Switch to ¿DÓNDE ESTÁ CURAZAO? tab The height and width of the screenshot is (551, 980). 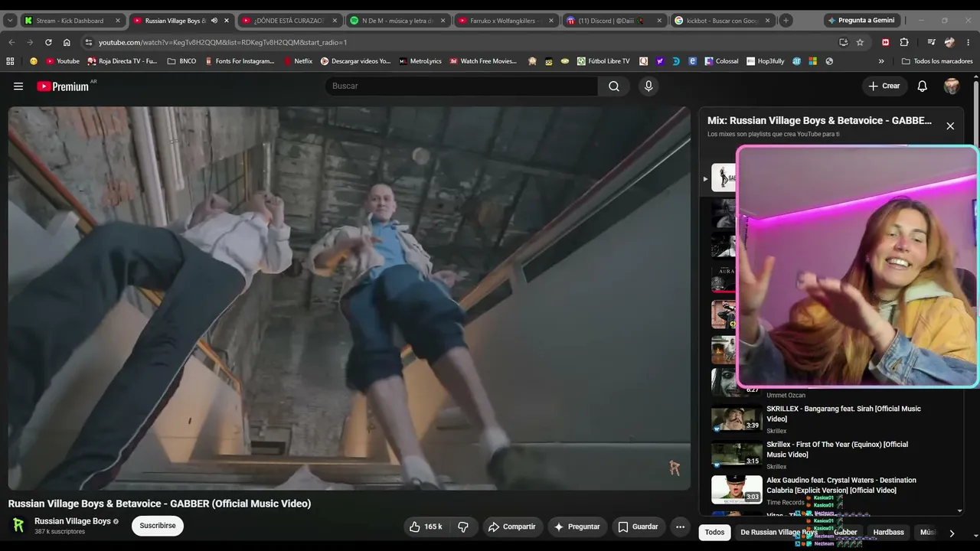point(288,21)
